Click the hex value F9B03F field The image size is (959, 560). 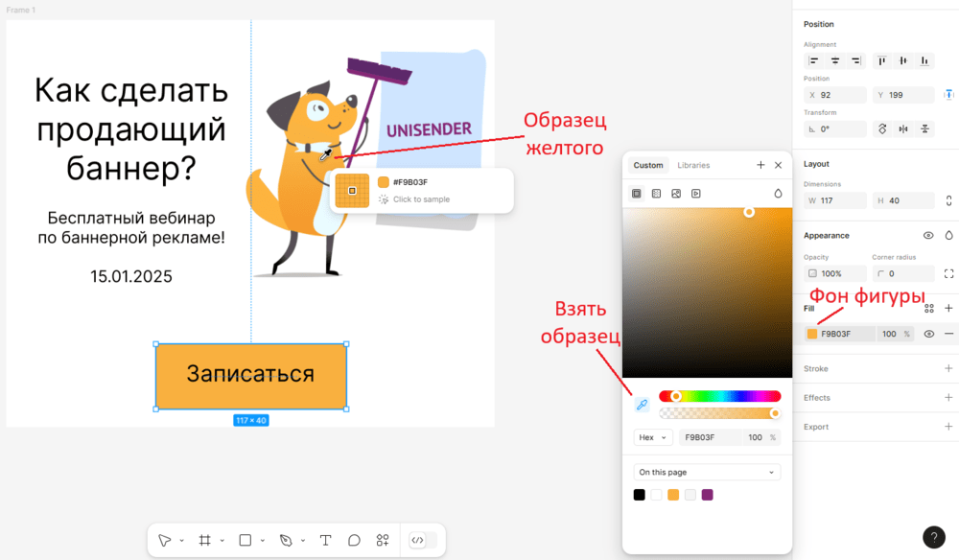pos(710,437)
